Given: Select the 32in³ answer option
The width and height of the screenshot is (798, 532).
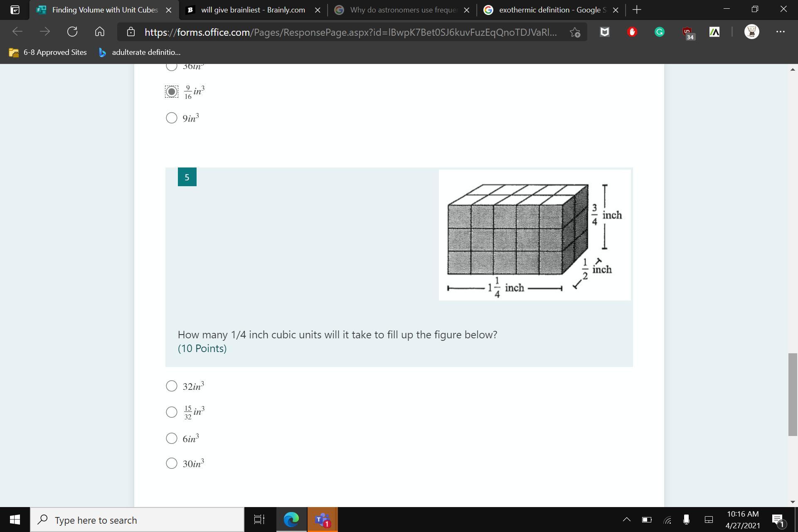Looking at the screenshot, I should (x=172, y=386).
